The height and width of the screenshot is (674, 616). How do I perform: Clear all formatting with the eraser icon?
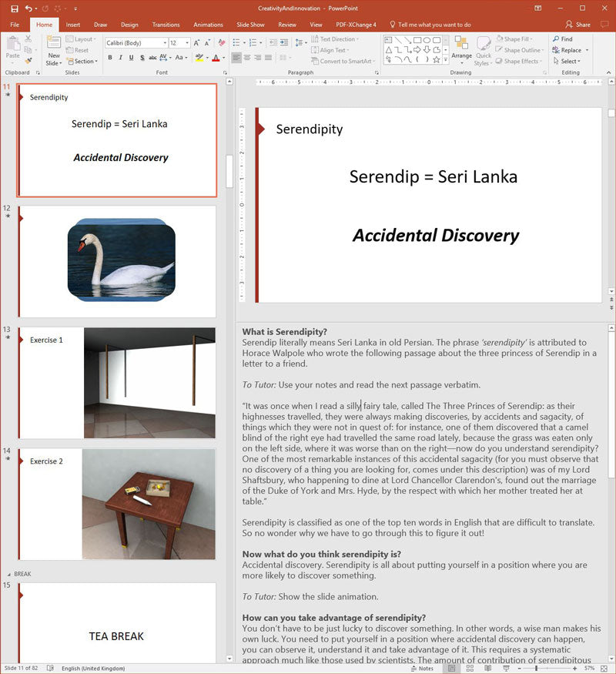[x=222, y=43]
